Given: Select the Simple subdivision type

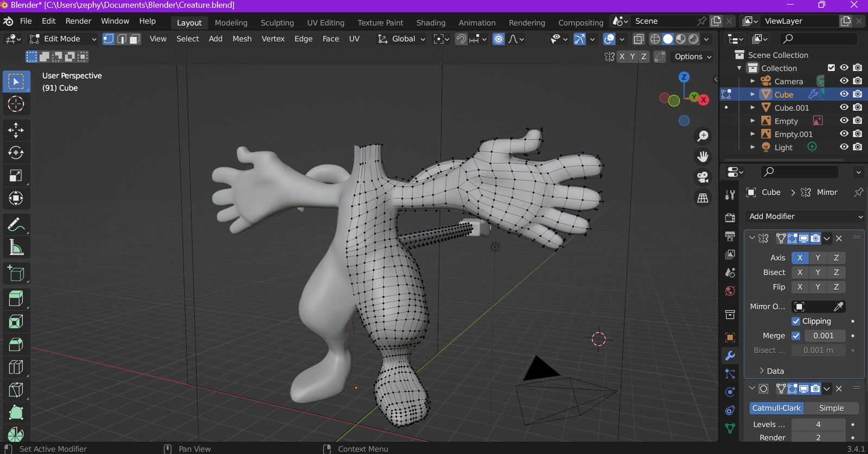Looking at the screenshot, I should 831,408.
